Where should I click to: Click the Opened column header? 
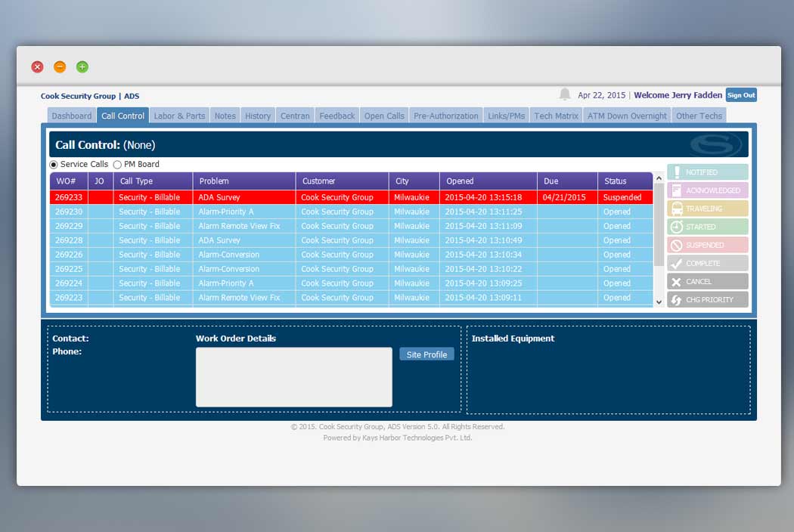488,181
